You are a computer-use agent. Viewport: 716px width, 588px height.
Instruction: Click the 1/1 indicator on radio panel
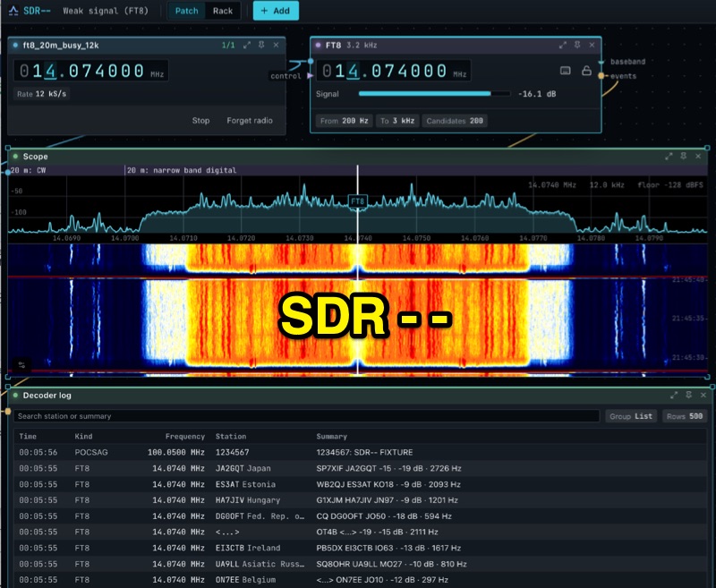tap(228, 45)
